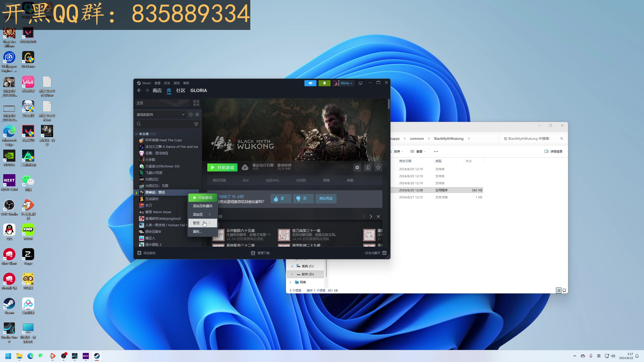Click common breadcrumb in Explorer
The image size is (644, 362).
click(417, 139)
